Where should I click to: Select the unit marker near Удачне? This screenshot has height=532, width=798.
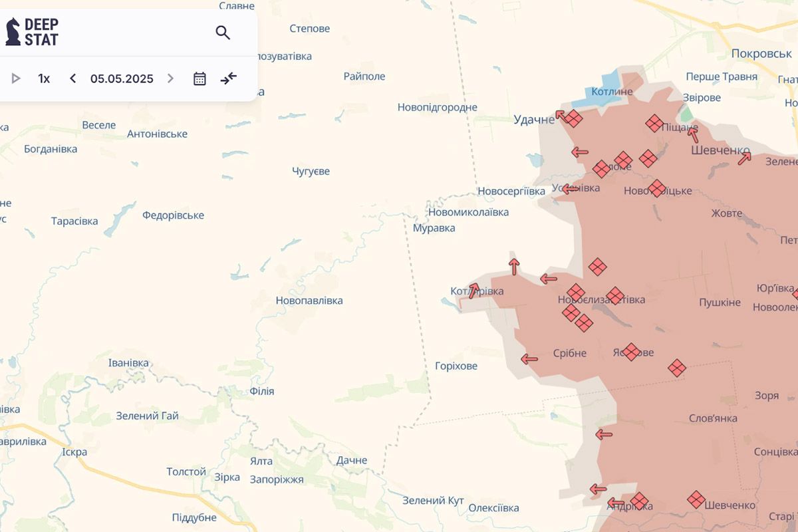573,119
